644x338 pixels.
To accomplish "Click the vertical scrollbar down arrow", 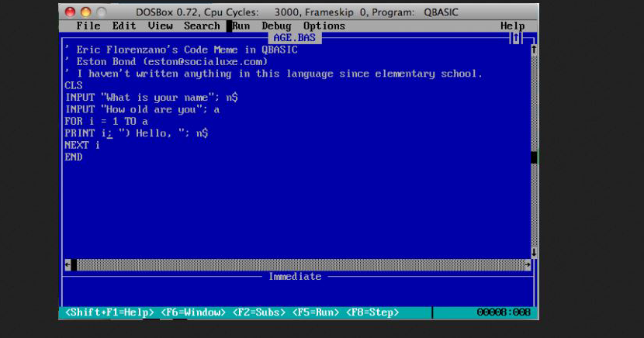I will 534,252.
